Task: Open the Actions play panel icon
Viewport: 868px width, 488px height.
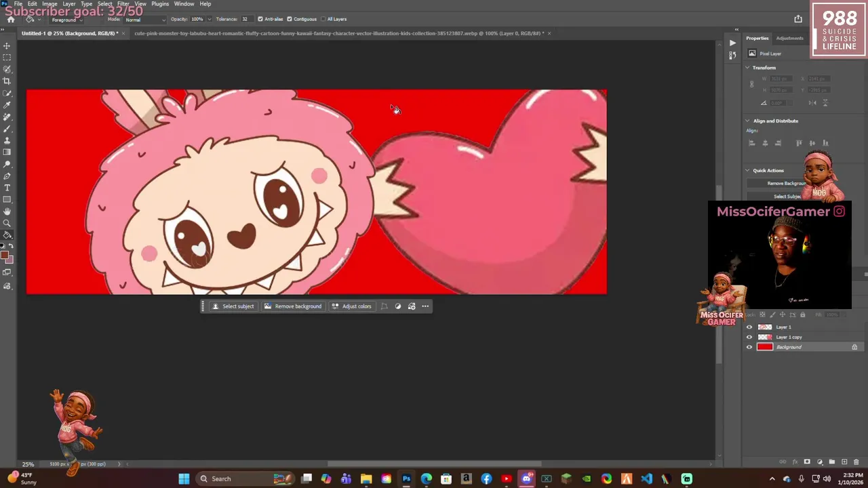Action: (x=732, y=43)
